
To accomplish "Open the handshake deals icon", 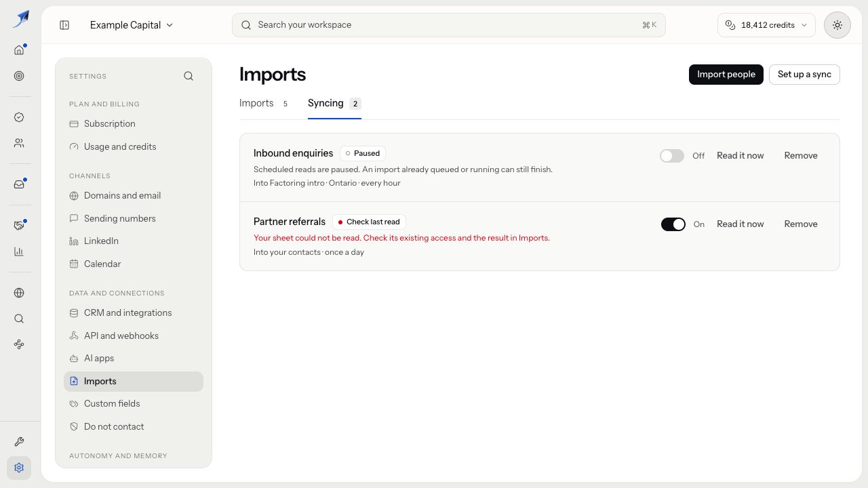I will [19, 226].
